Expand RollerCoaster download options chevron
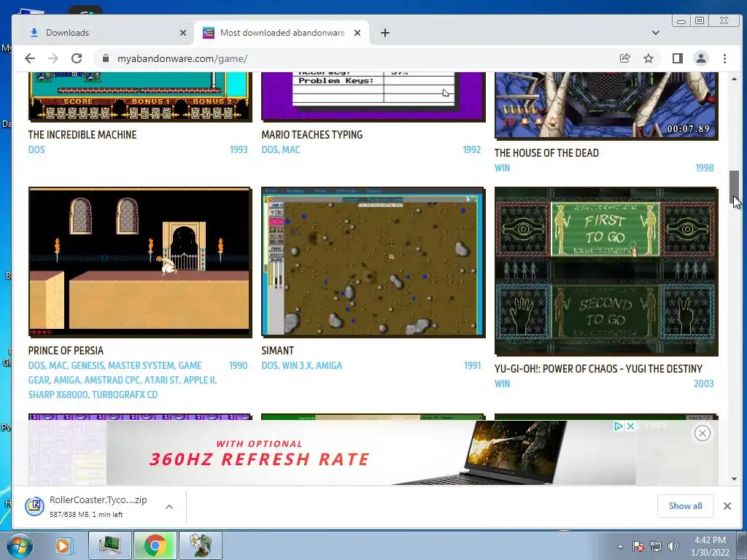747x560 pixels. pos(169,507)
